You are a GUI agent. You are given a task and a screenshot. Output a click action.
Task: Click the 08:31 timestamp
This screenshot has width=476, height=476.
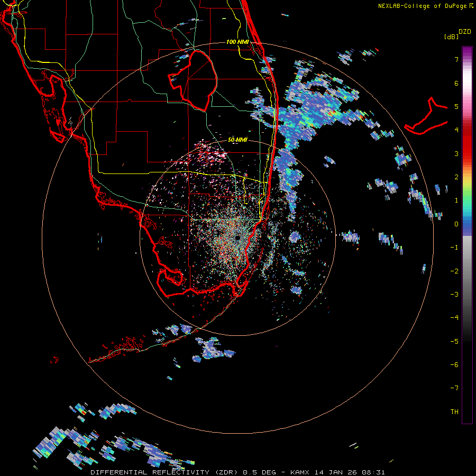click(x=373, y=472)
